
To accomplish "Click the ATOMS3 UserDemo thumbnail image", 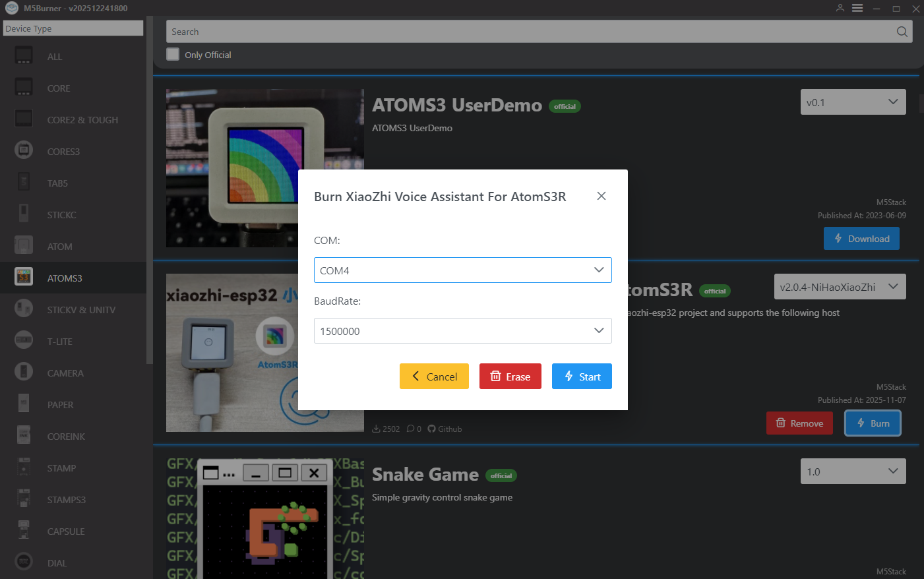I will point(265,168).
